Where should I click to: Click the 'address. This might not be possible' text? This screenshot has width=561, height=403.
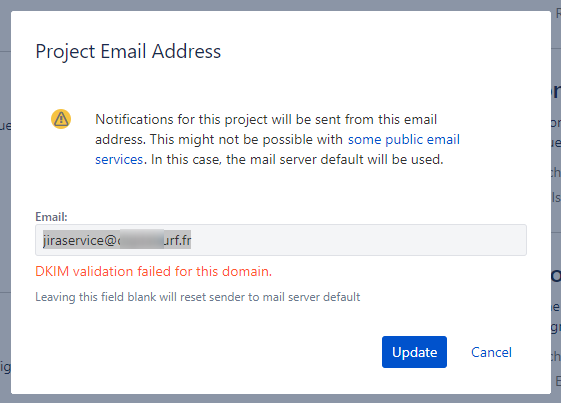point(219,140)
